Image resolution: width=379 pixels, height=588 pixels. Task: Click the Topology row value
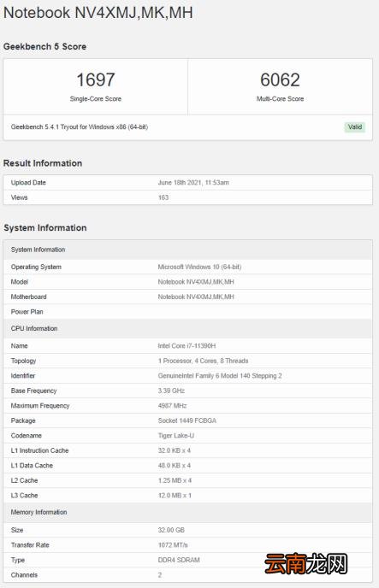click(x=203, y=361)
